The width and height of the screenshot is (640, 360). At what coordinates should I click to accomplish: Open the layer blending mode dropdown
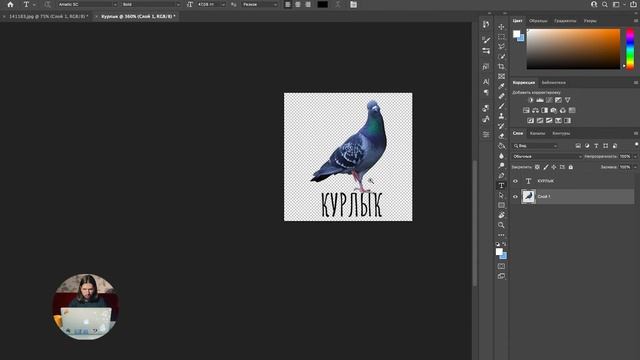pos(547,157)
